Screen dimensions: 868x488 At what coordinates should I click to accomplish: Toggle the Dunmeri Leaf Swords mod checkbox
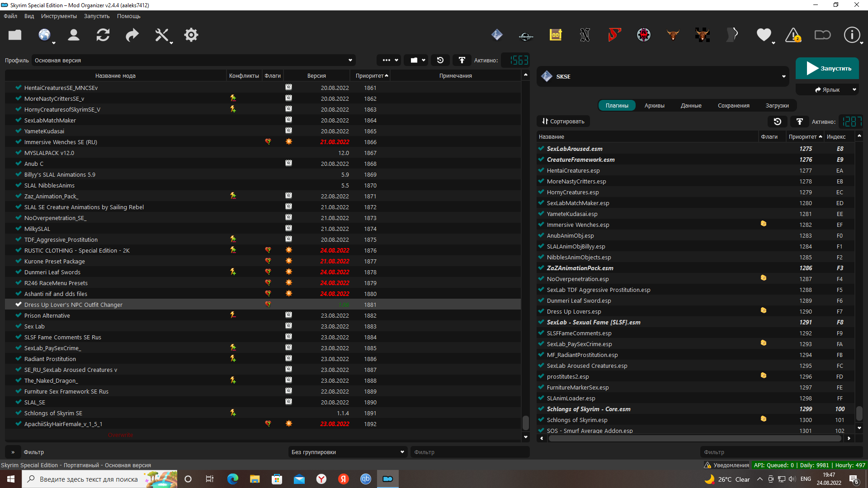coord(19,272)
